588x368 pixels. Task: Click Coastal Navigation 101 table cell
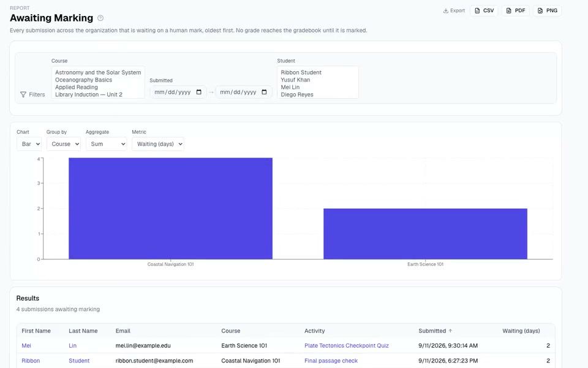251,361
